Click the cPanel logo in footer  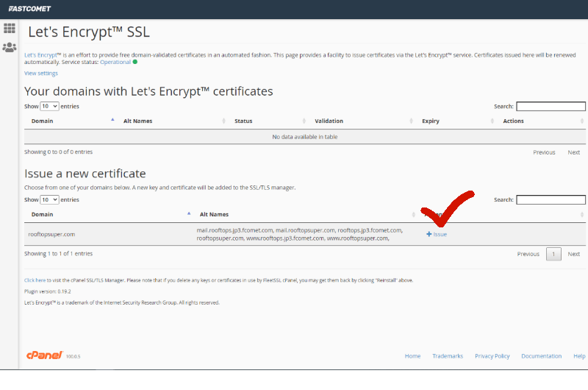click(x=45, y=355)
